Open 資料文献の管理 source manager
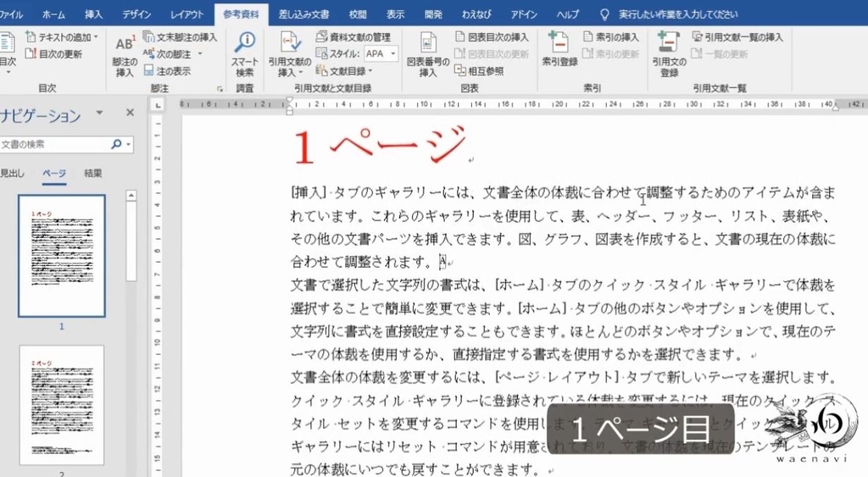 pyautogui.click(x=353, y=37)
